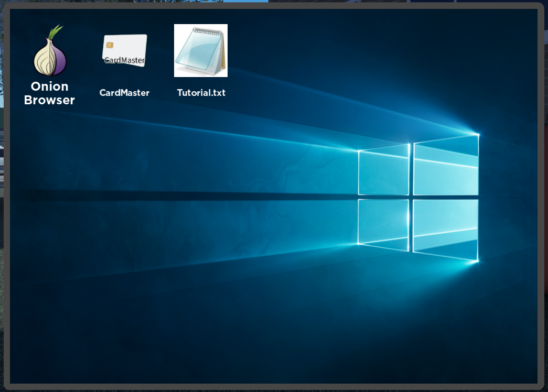548x392 pixels.
Task: Click the green sprout on the onion icon
Action: click(x=55, y=32)
